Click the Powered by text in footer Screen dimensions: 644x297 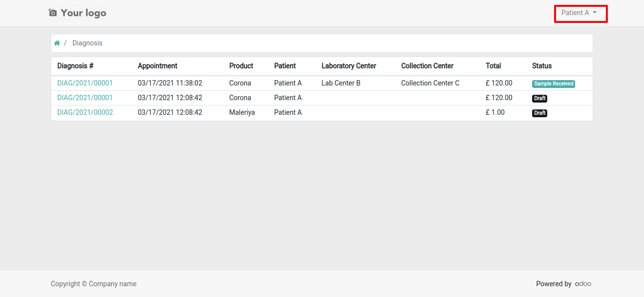554,284
